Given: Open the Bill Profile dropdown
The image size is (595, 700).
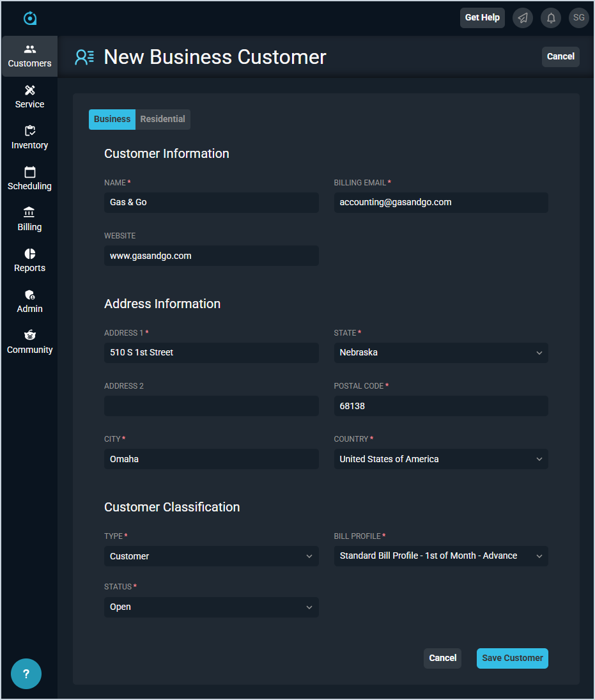Looking at the screenshot, I should click(x=440, y=556).
